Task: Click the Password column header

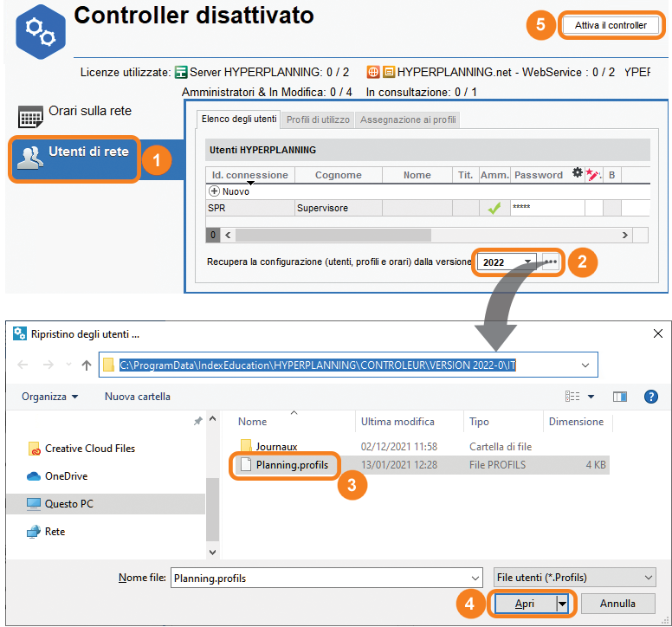Action: (x=539, y=175)
